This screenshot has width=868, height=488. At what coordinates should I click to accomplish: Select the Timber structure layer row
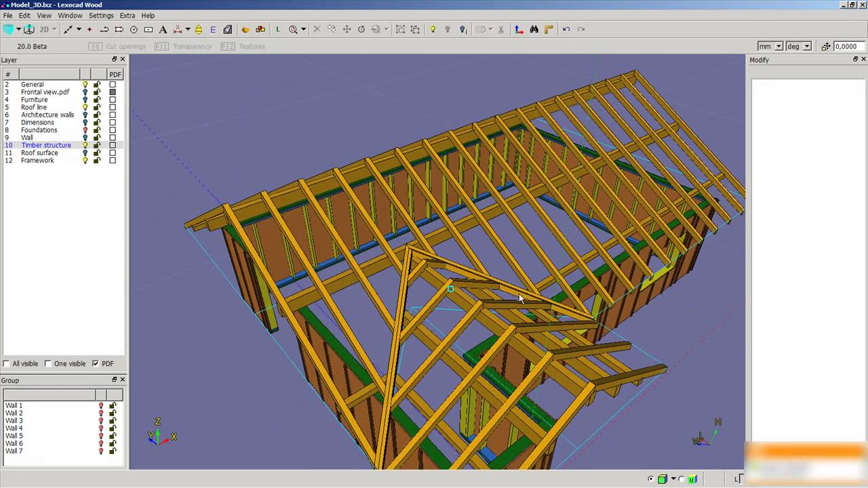coord(63,145)
